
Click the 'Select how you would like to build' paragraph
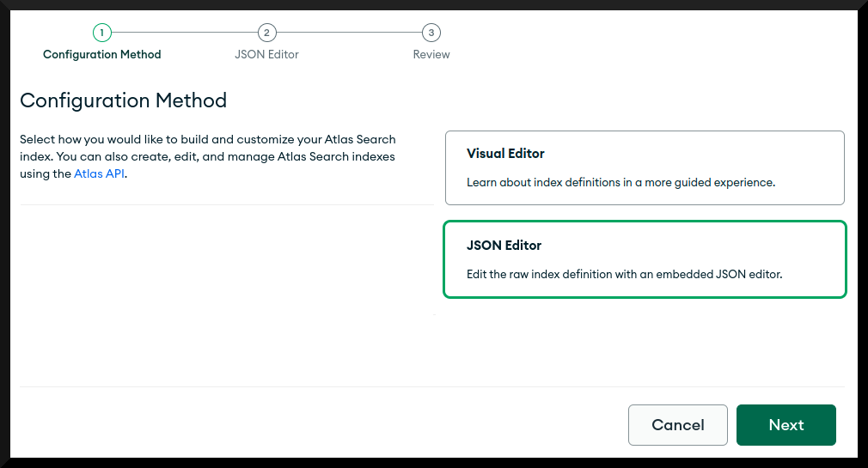click(208, 156)
